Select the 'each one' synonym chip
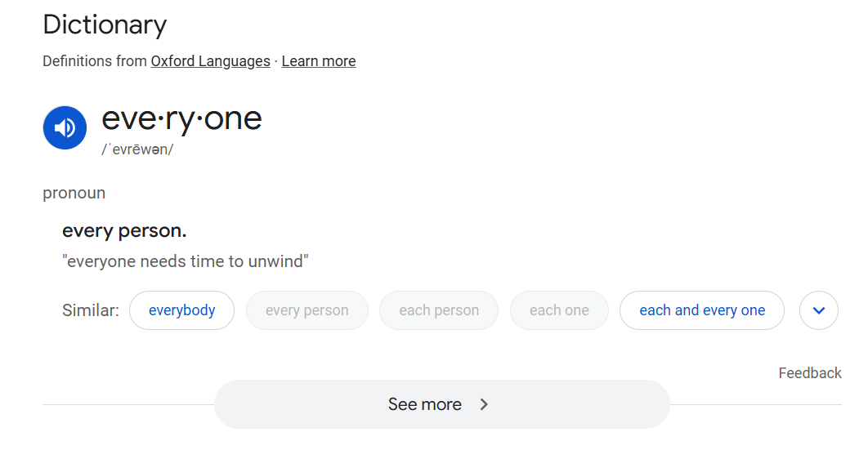Screen dimensions: 868x459 pyautogui.click(x=559, y=310)
